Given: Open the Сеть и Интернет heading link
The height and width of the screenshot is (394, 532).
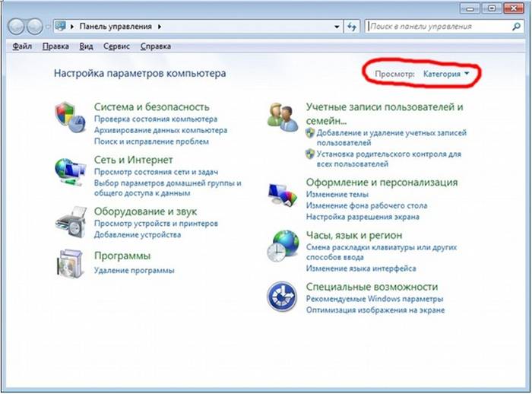Looking at the screenshot, I should [x=133, y=160].
